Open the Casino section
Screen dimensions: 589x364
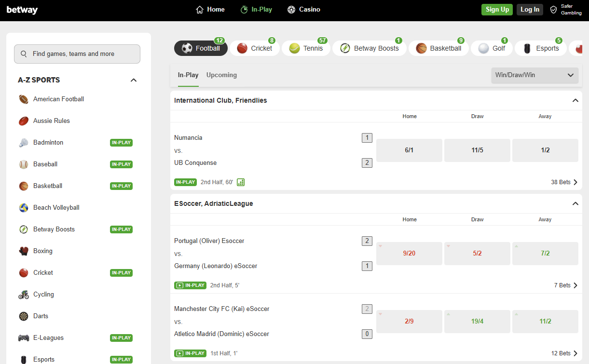click(304, 10)
